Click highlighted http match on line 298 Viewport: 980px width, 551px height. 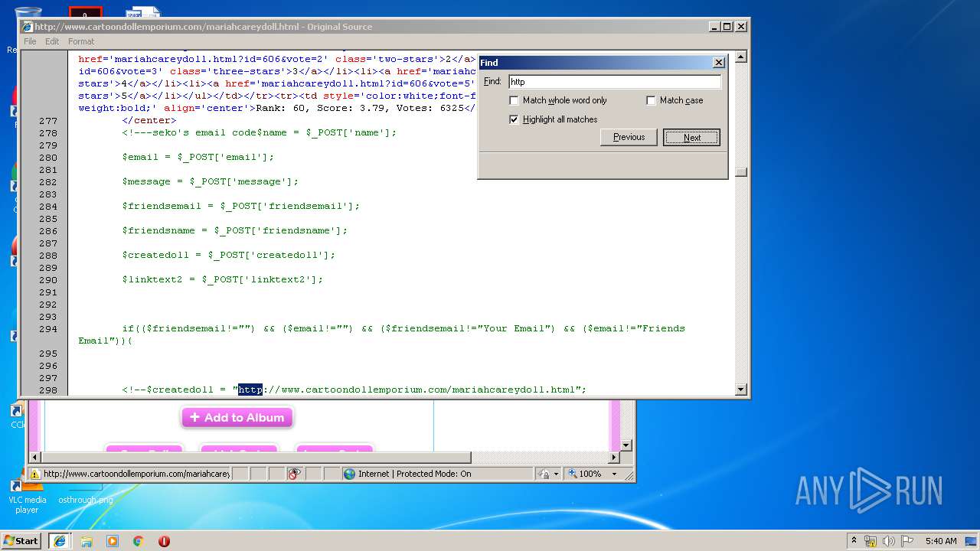coord(250,390)
